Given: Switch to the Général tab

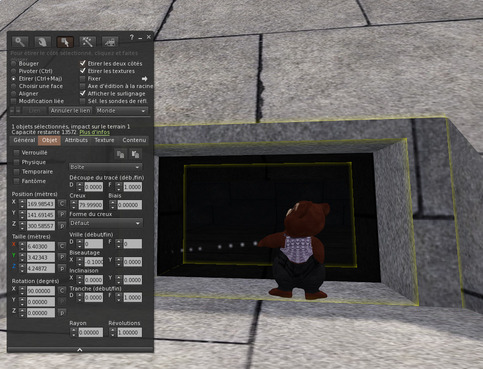Looking at the screenshot, I should coord(24,140).
